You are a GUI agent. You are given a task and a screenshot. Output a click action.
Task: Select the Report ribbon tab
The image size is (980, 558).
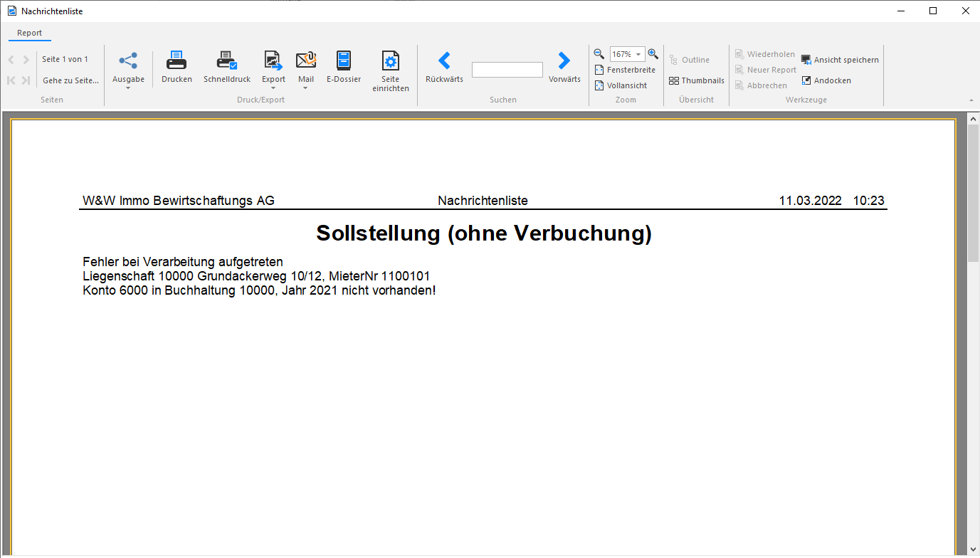30,33
